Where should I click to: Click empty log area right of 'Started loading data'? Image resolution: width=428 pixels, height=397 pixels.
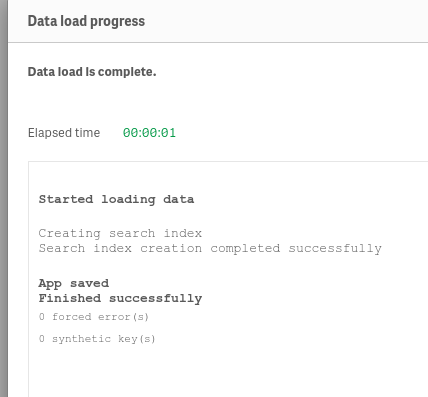[310, 199]
